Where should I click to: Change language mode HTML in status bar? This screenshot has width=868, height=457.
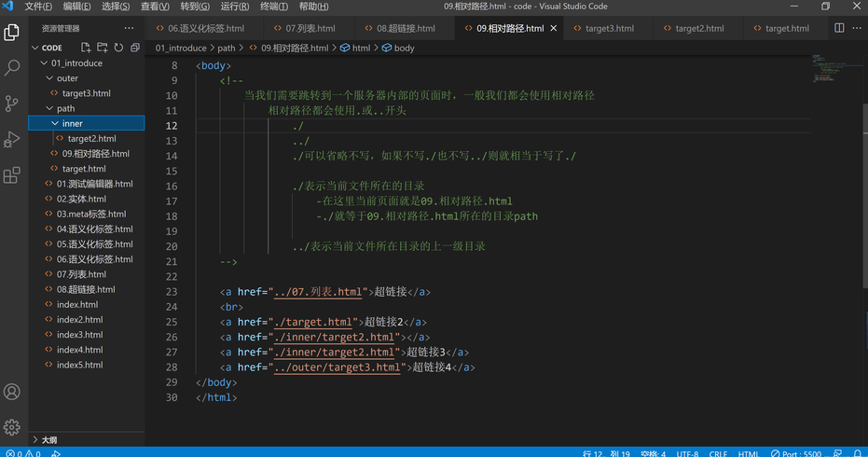pos(749,453)
